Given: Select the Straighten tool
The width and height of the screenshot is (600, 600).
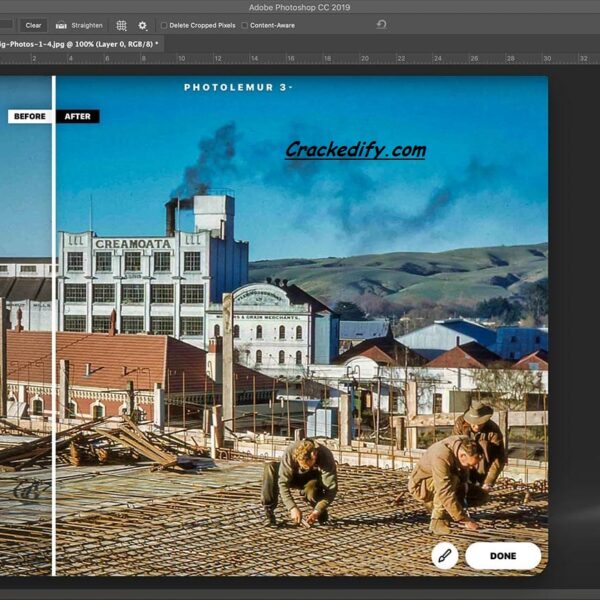Looking at the screenshot, I should point(79,25).
